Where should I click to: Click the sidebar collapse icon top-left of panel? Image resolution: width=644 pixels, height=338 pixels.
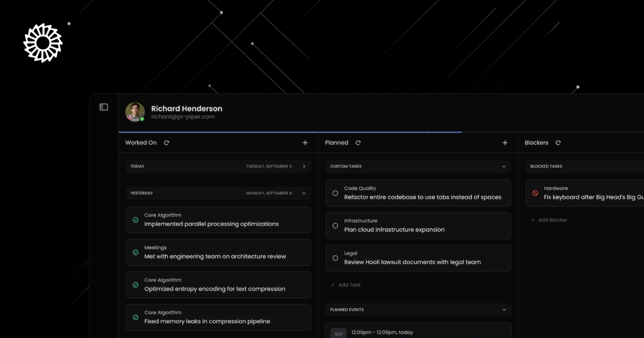click(103, 107)
